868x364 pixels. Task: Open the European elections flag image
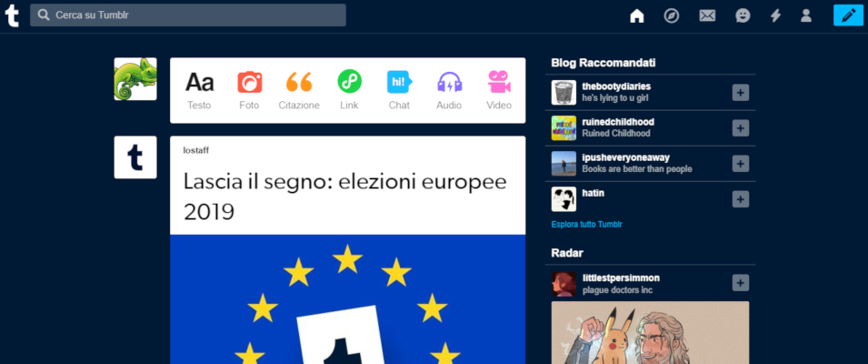(347, 299)
